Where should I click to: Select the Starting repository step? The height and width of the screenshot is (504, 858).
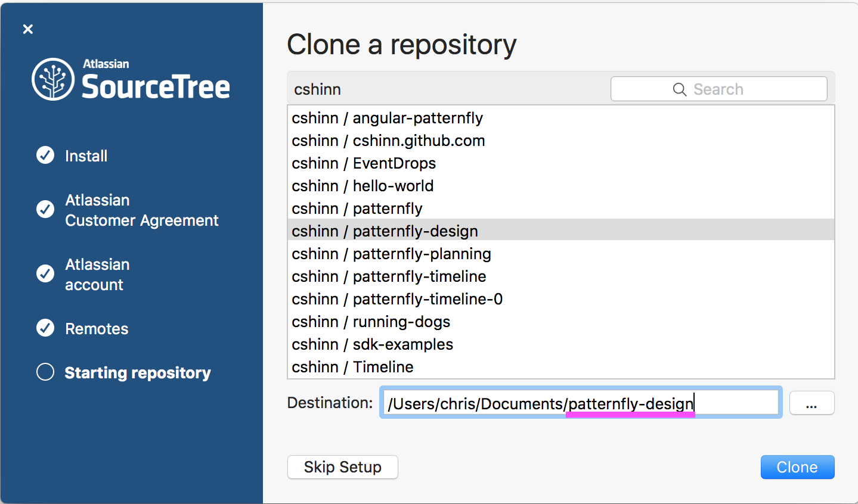138,372
